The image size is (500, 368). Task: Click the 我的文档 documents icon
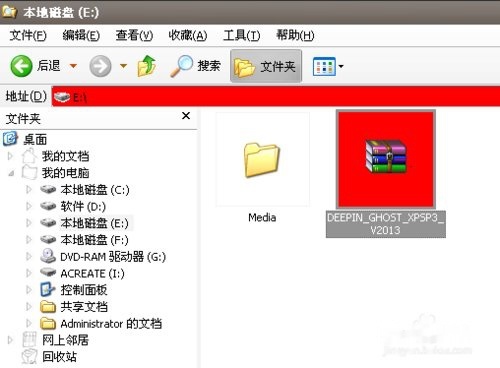[x=29, y=155]
